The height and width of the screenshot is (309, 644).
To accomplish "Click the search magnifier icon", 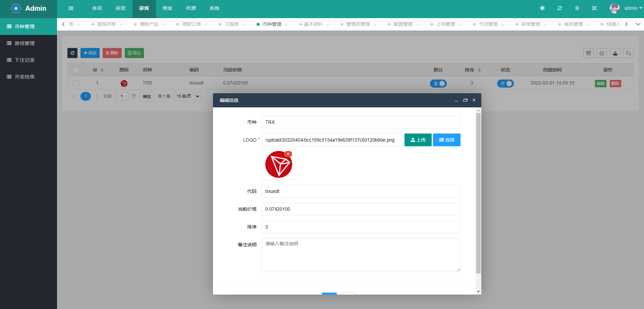I will [x=629, y=53].
